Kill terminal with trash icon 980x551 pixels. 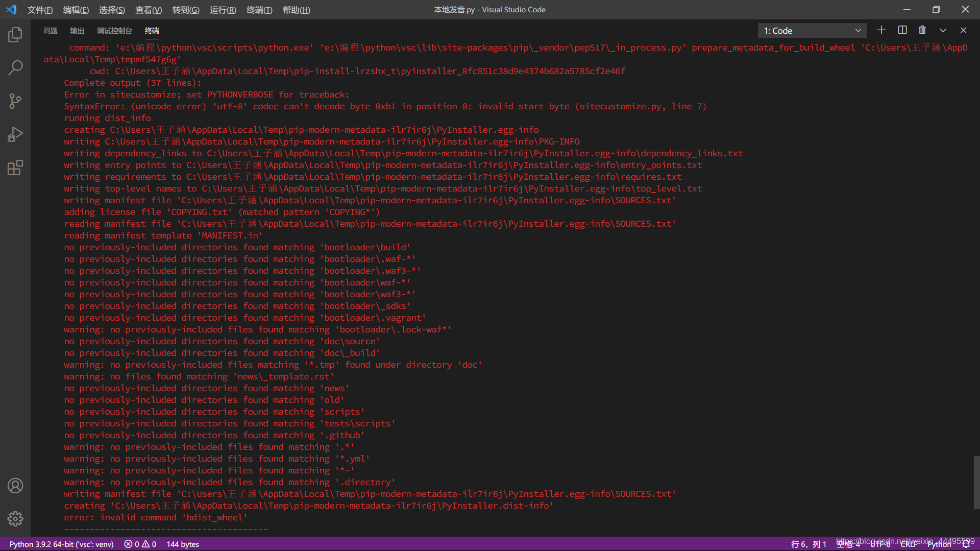[922, 30]
